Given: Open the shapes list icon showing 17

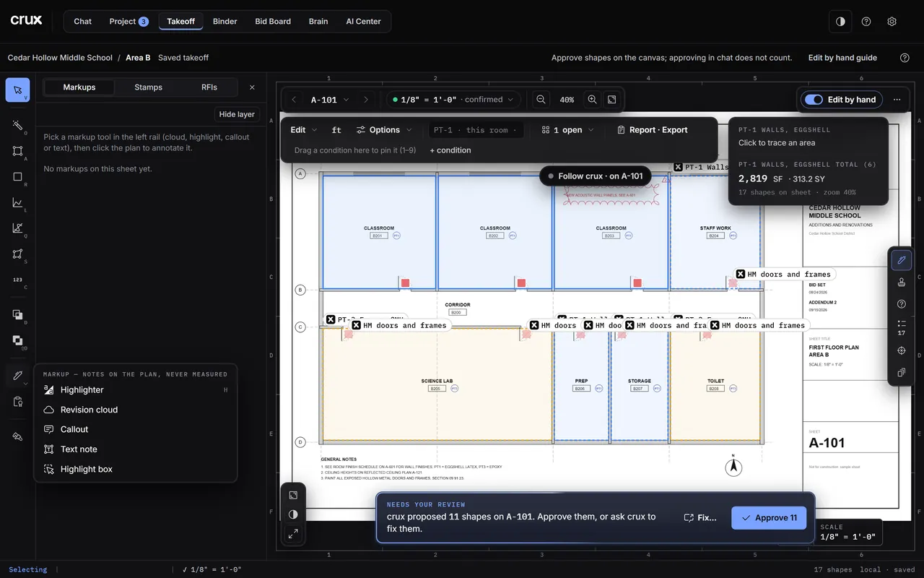Looking at the screenshot, I should click(901, 327).
